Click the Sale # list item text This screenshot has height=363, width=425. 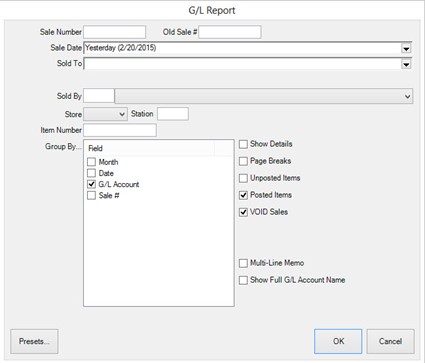109,196
